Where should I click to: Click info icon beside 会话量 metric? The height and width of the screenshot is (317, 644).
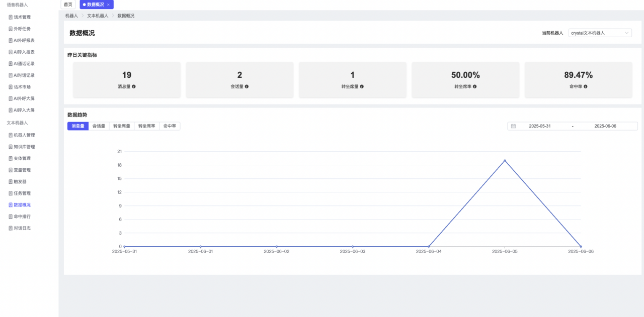click(247, 86)
